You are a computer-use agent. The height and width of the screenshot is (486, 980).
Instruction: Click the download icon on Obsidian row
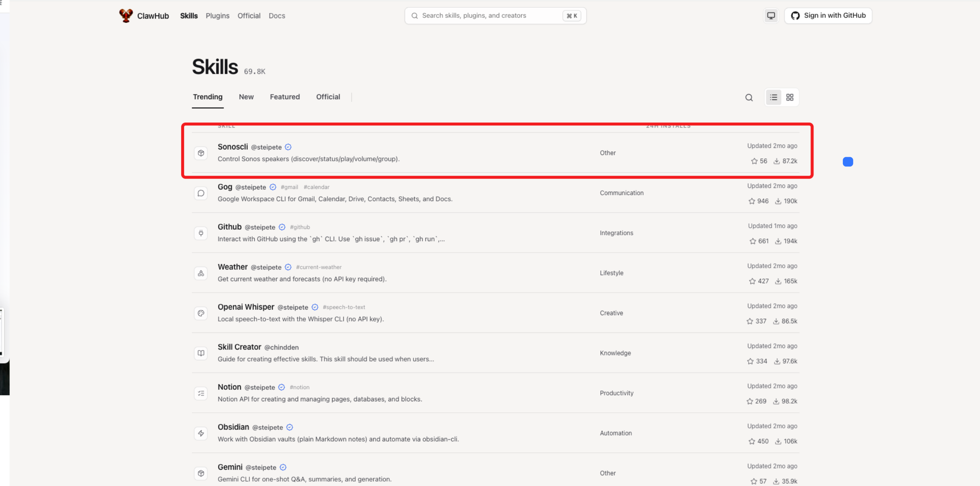point(778,441)
